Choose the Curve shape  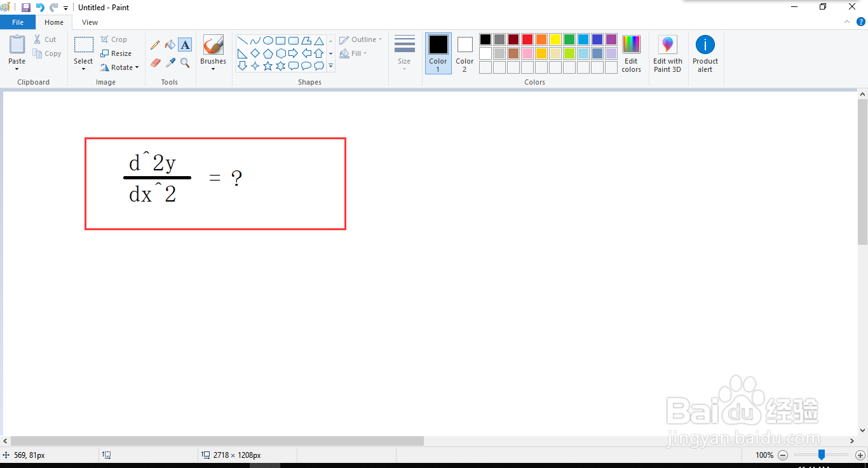point(255,41)
